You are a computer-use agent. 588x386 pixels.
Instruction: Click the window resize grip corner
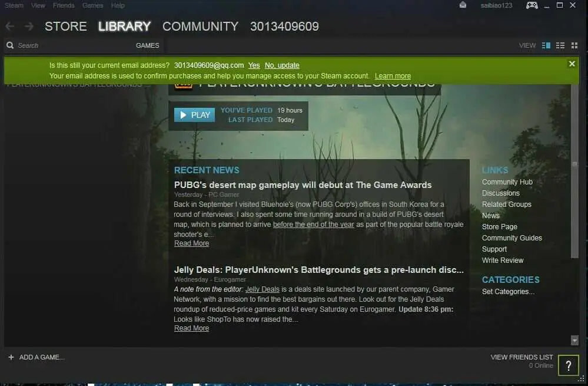pyautogui.click(x=582, y=379)
